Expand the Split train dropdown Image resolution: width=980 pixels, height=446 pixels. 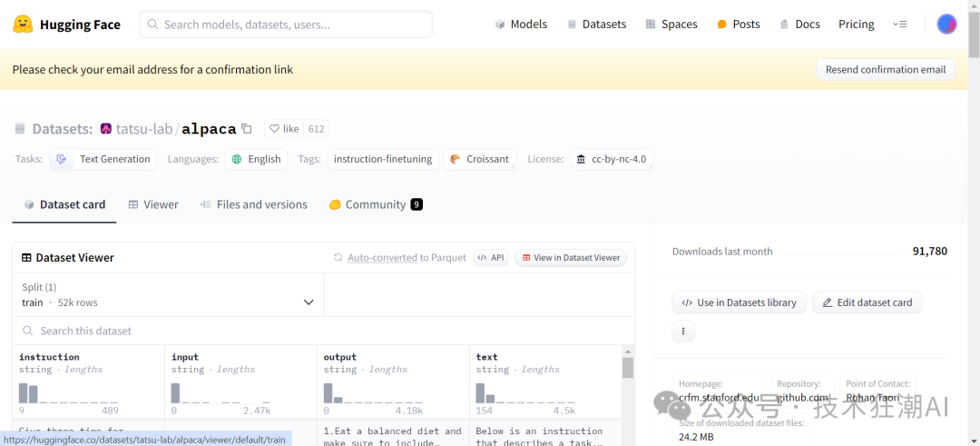coord(168,294)
